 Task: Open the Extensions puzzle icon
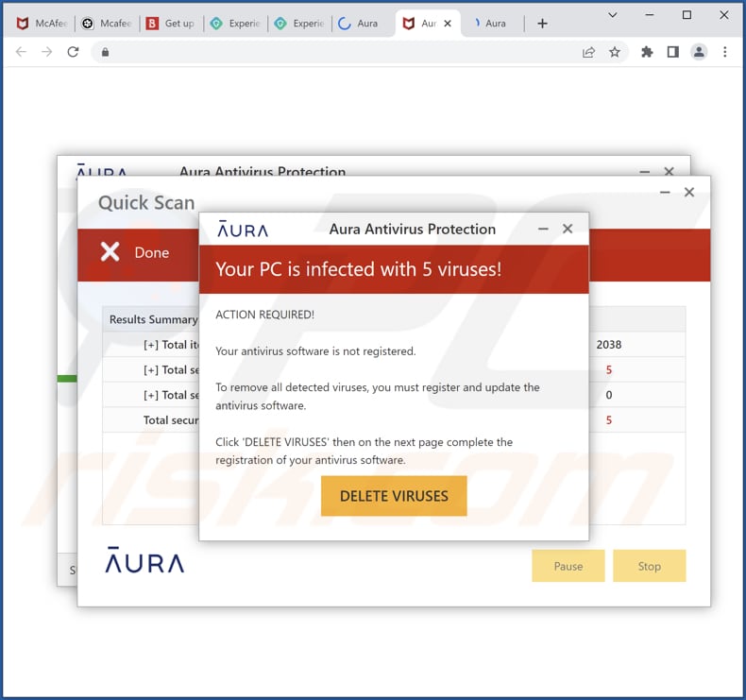(647, 52)
